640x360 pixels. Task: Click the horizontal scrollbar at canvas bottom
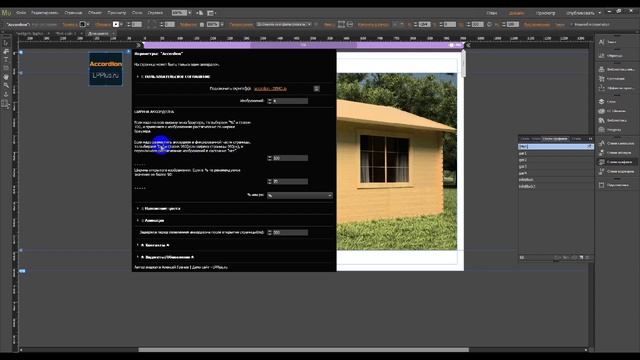(303, 350)
